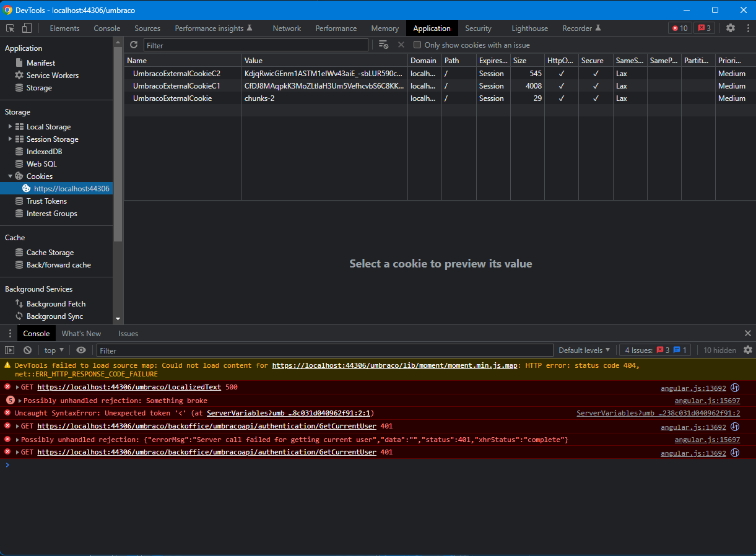Collapse the Cookies tree item
This screenshot has width=756, height=556.
[x=10, y=176]
